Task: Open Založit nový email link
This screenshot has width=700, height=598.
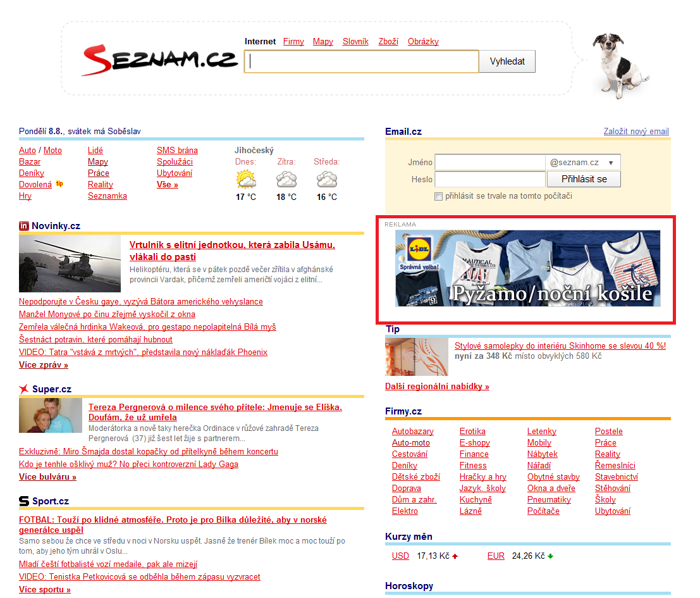Action: (636, 131)
